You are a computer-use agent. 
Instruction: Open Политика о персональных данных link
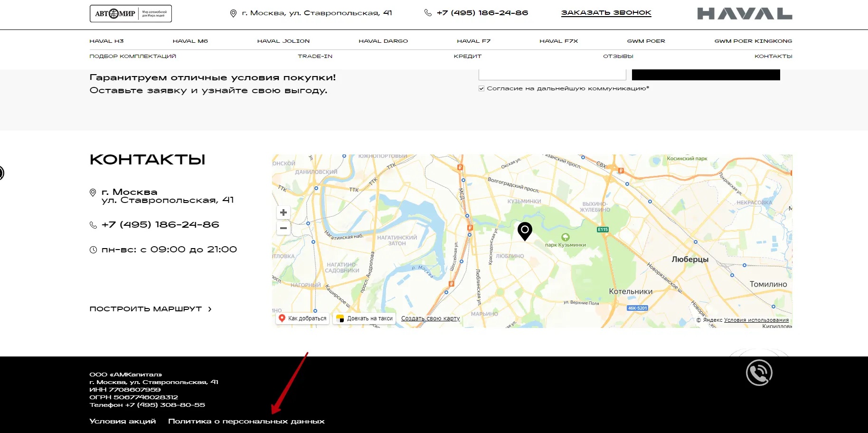point(246,421)
